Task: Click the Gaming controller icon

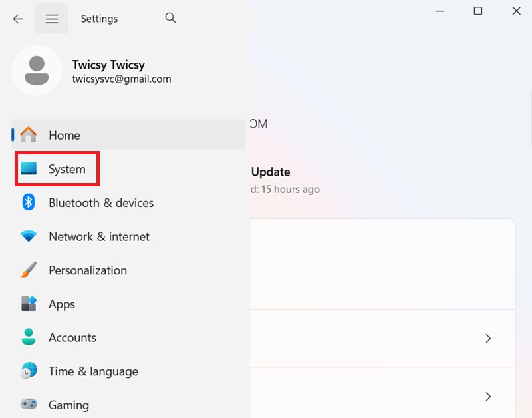Action: tap(29, 404)
